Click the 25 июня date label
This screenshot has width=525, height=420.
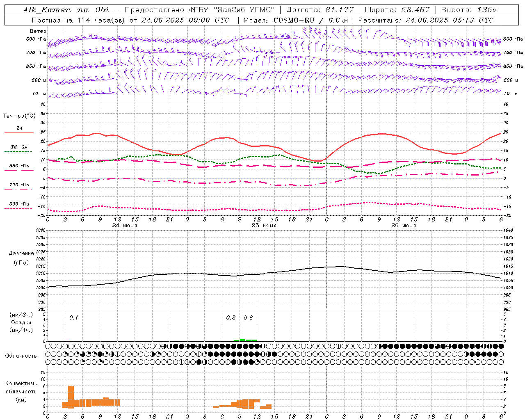pyautogui.click(x=264, y=226)
